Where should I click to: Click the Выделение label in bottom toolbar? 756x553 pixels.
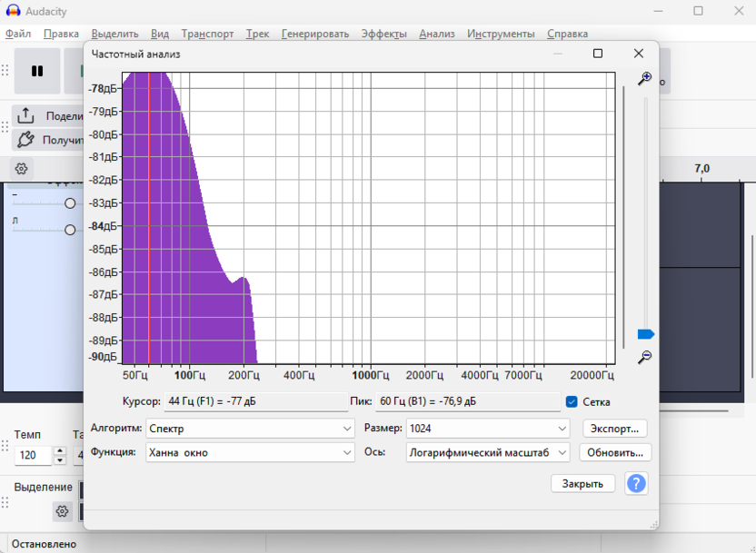(43, 487)
